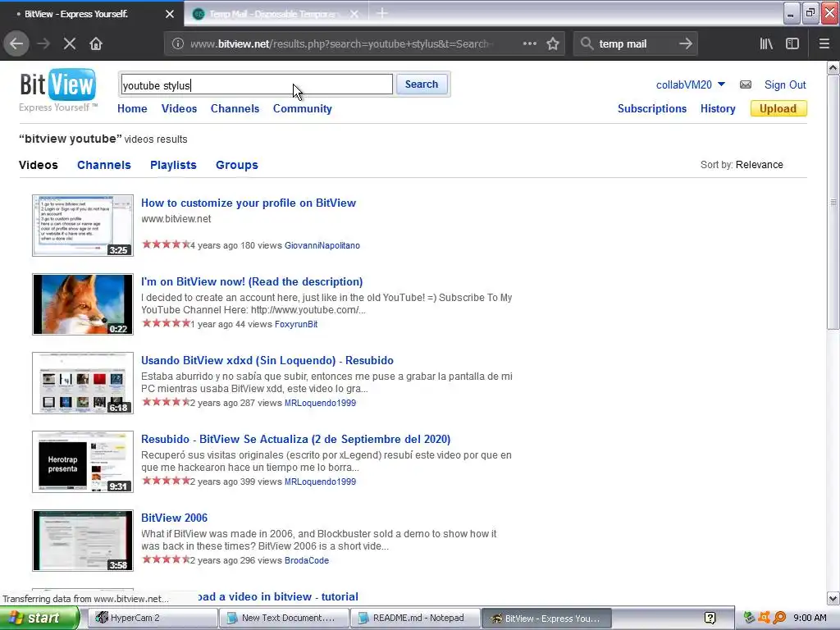Go back with the browser back arrow

coord(16,44)
